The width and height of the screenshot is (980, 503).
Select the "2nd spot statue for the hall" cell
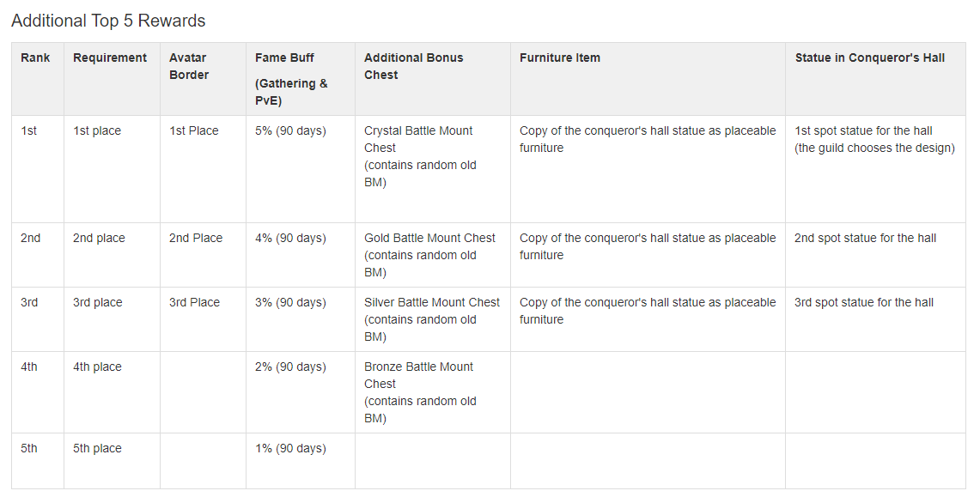(x=865, y=238)
